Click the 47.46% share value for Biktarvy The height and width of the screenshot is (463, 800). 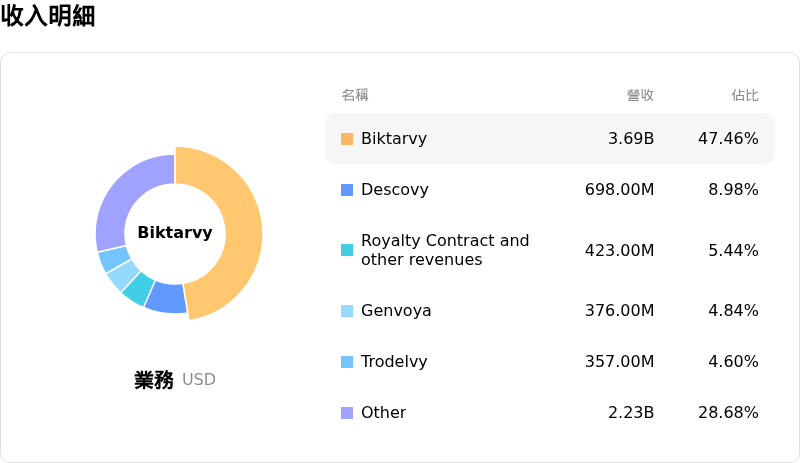(728, 139)
